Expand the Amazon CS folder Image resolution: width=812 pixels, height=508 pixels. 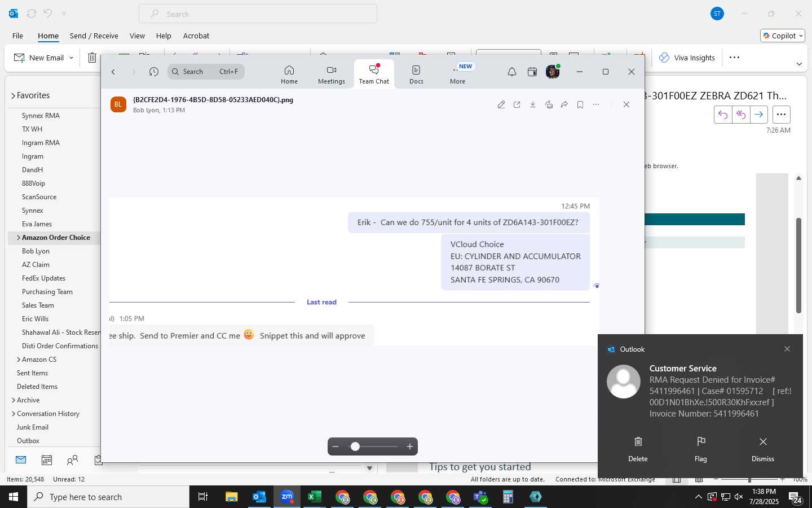pos(19,360)
